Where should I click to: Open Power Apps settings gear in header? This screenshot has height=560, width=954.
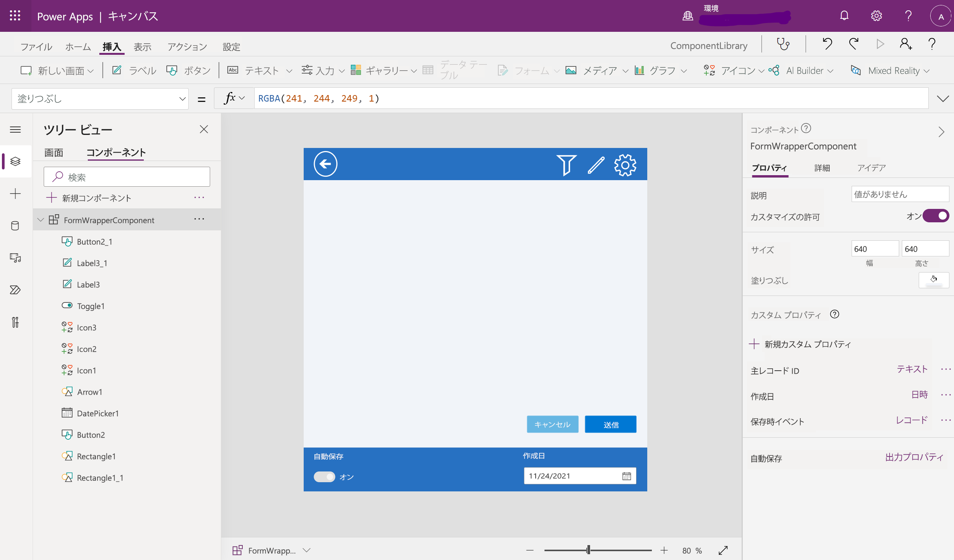coord(877,16)
